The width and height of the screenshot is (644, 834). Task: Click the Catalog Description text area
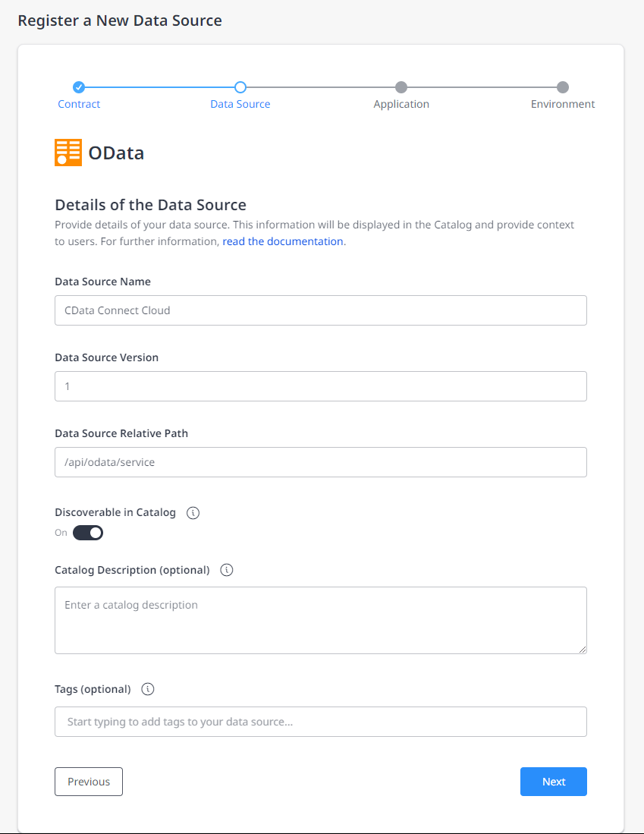(321, 620)
